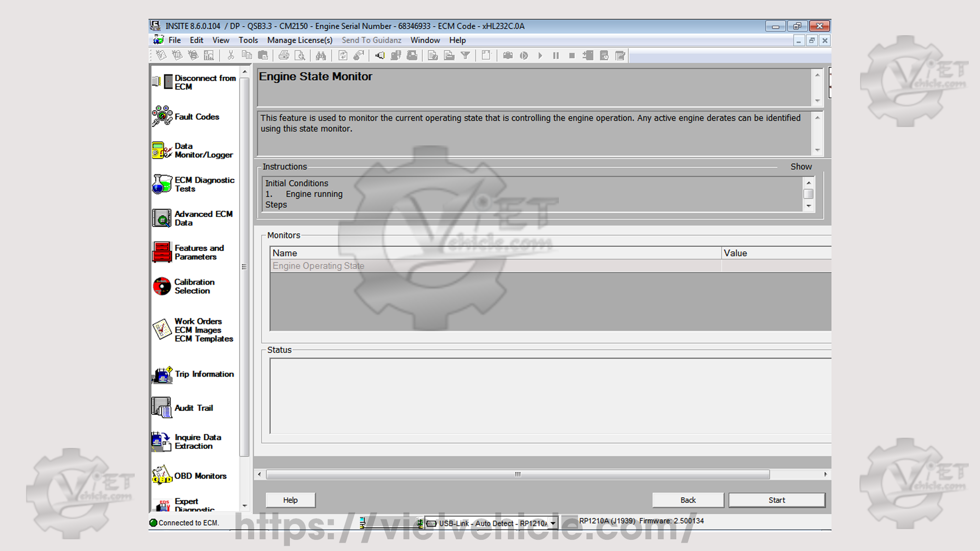The height and width of the screenshot is (551, 980).
Task: Click the filter funnel toolbar icon
Action: coord(465,56)
